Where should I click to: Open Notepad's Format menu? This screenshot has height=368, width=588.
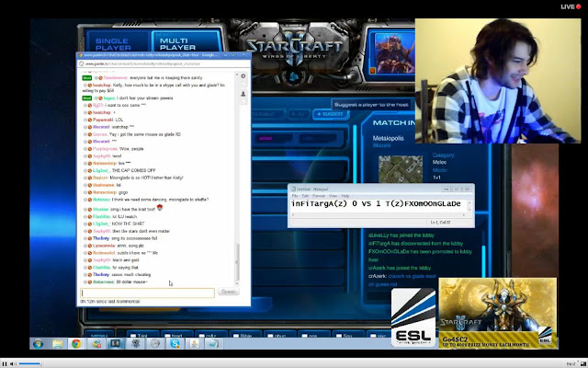(x=319, y=196)
